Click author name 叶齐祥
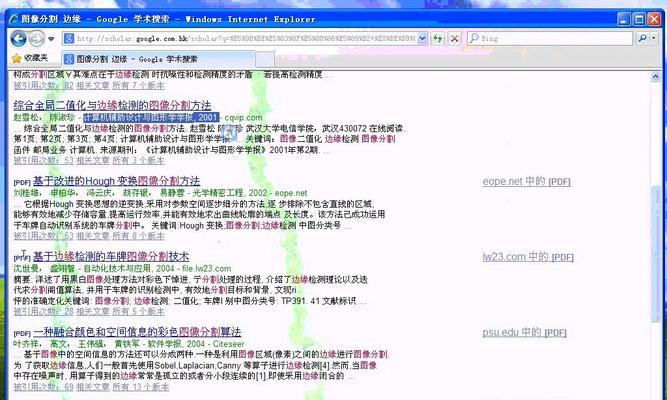Viewport: 667px width, 400px height. (x=26, y=343)
